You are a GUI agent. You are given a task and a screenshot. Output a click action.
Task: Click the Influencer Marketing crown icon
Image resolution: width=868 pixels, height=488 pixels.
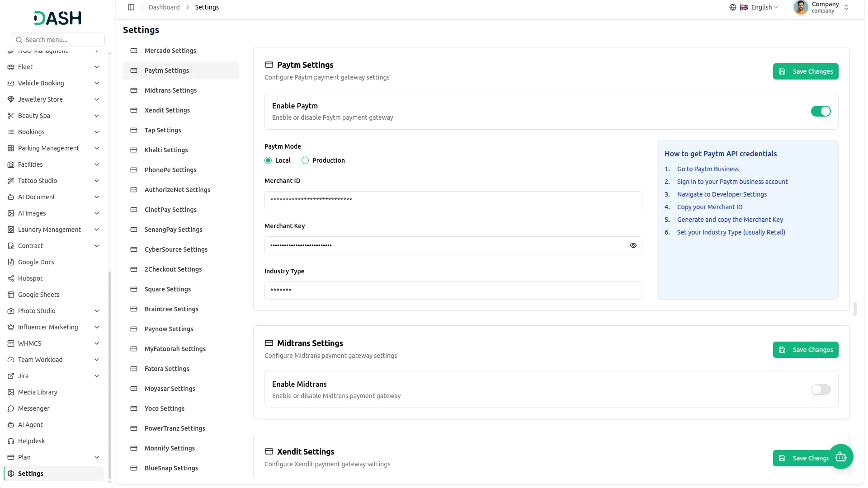(x=11, y=327)
